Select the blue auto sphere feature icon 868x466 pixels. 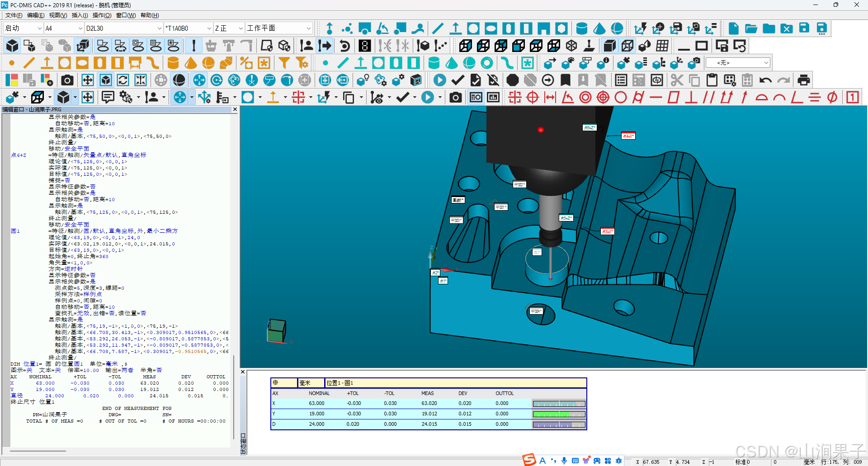click(469, 63)
